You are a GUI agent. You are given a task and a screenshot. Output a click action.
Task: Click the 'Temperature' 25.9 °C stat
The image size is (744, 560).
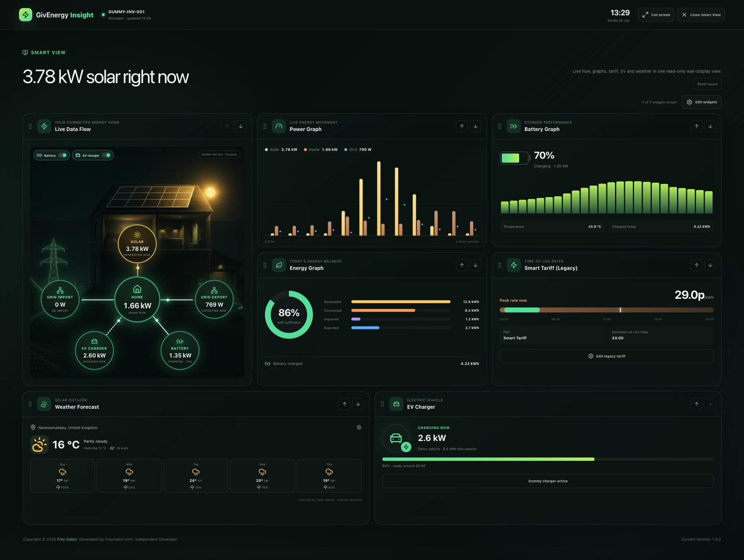pyautogui.click(x=552, y=226)
